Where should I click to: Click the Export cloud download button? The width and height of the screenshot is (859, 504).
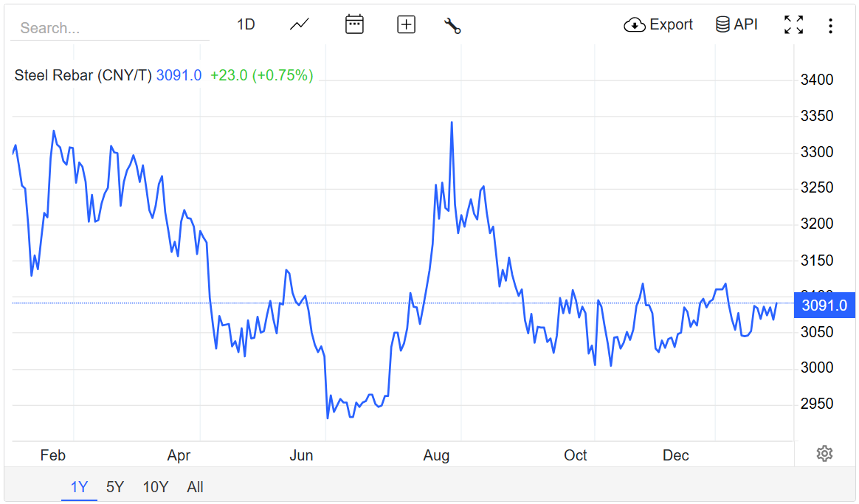(x=658, y=25)
